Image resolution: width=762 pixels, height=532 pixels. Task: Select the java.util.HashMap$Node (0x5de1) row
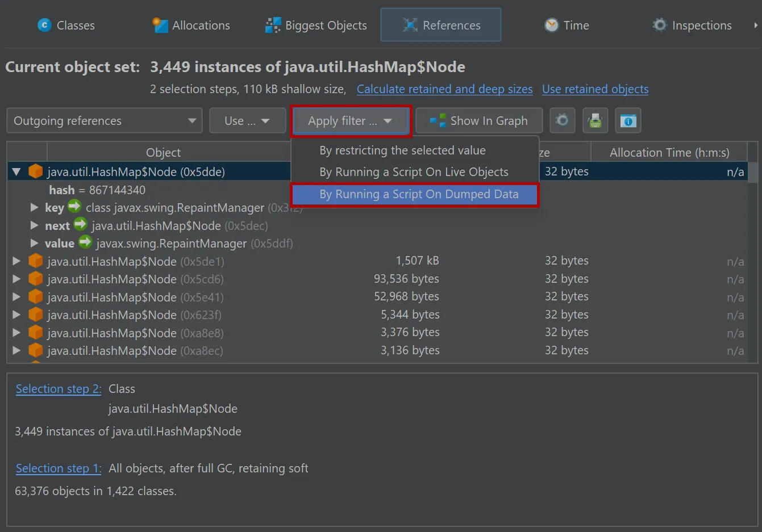(377, 261)
